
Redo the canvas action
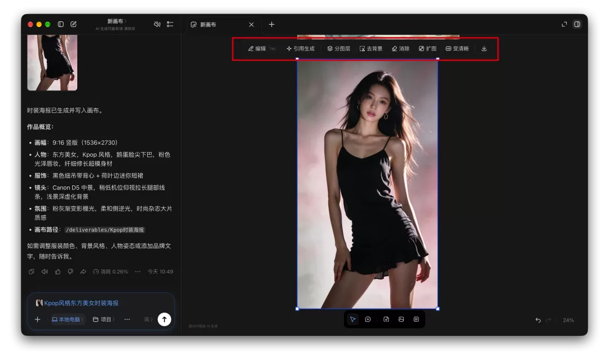point(549,320)
